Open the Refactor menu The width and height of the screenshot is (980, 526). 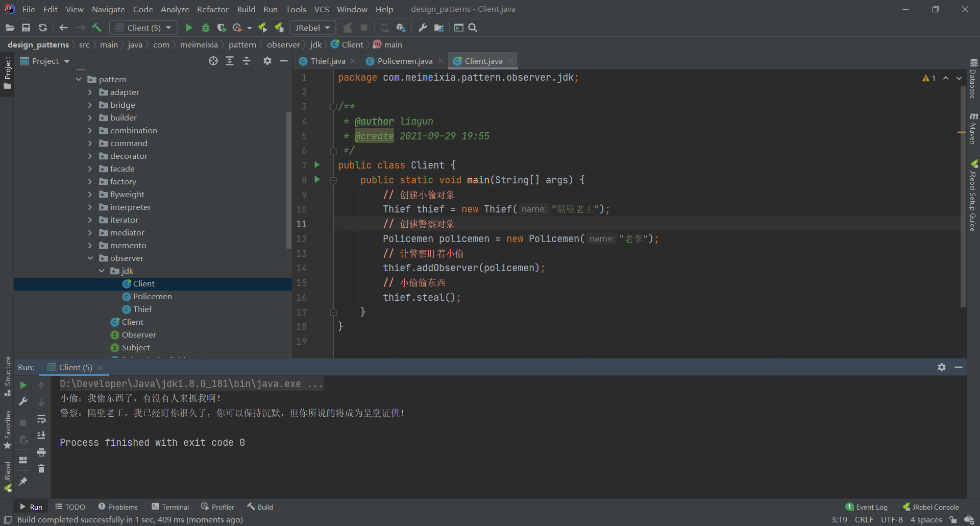212,9
